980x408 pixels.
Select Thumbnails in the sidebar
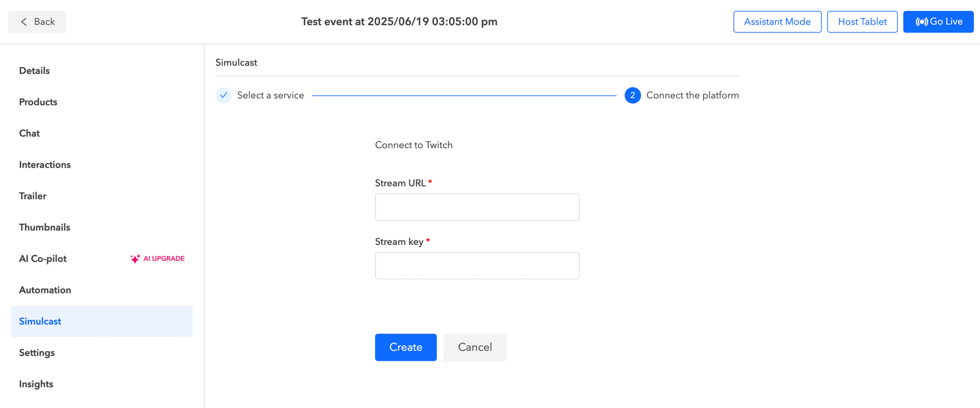(44, 227)
